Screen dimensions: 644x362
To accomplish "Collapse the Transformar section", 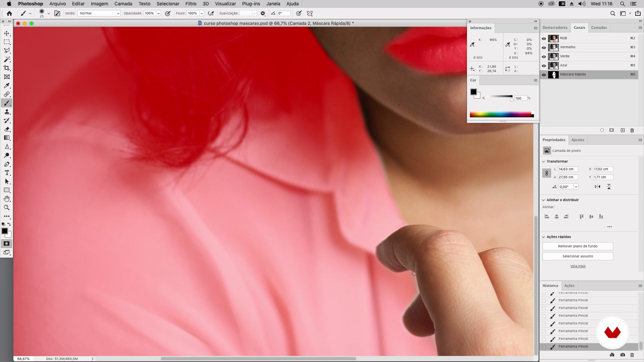I will coord(543,162).
